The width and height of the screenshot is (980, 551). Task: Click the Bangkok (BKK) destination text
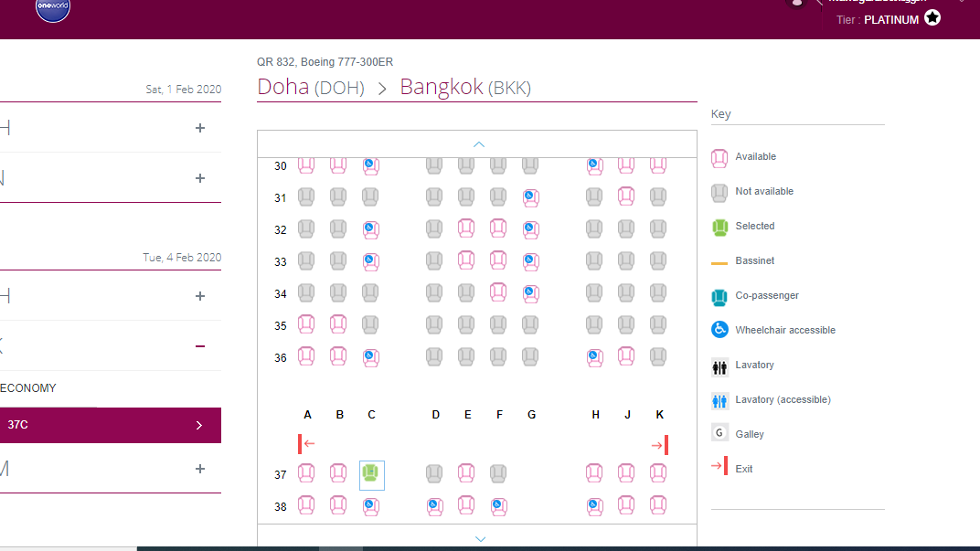point(465,87)
